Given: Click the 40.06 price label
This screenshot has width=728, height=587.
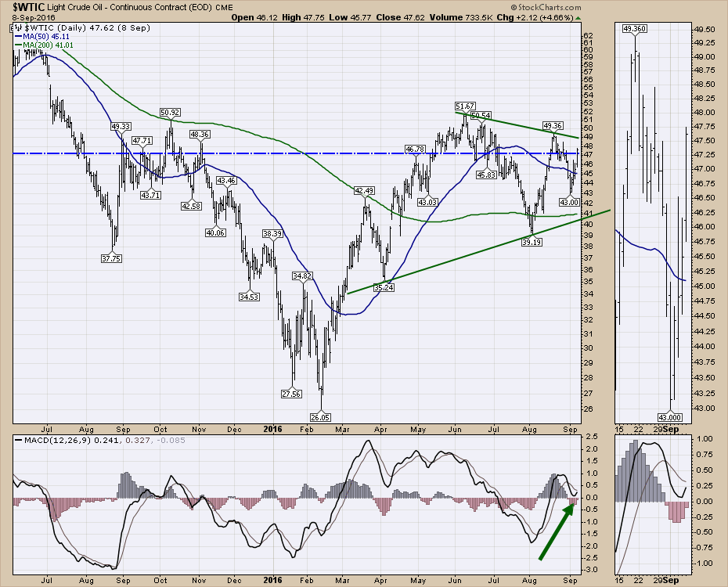Looking at the screenshot, I should [216, 232].
